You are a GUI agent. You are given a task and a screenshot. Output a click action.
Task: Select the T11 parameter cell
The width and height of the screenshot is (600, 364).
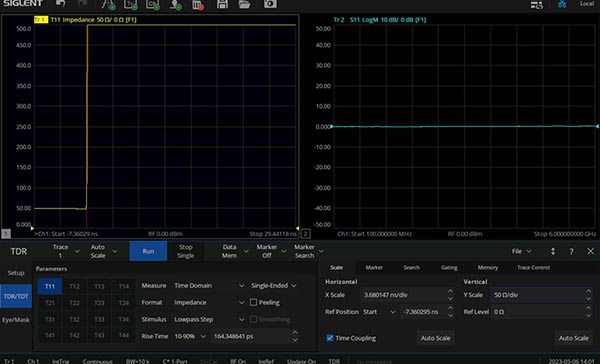50,286
